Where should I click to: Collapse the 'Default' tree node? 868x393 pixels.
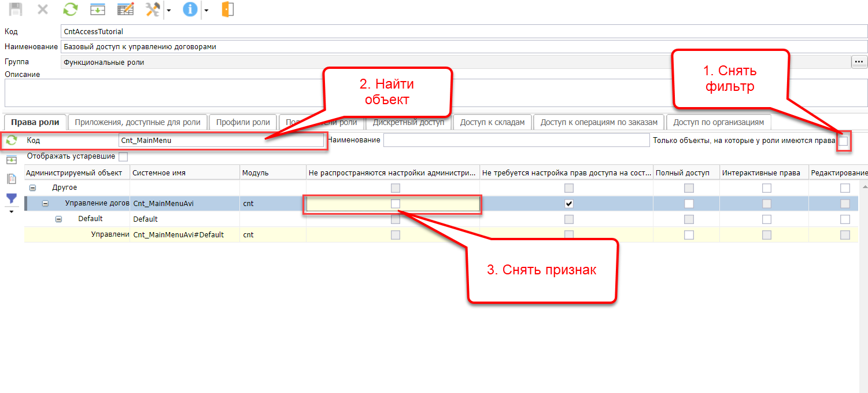[58, 219]
